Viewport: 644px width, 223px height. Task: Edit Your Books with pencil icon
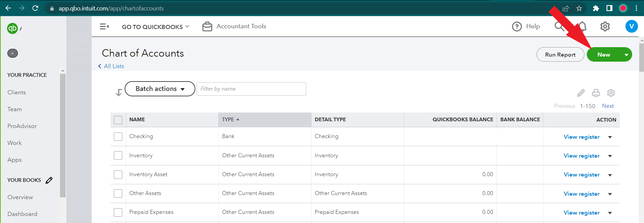[49, 180]
